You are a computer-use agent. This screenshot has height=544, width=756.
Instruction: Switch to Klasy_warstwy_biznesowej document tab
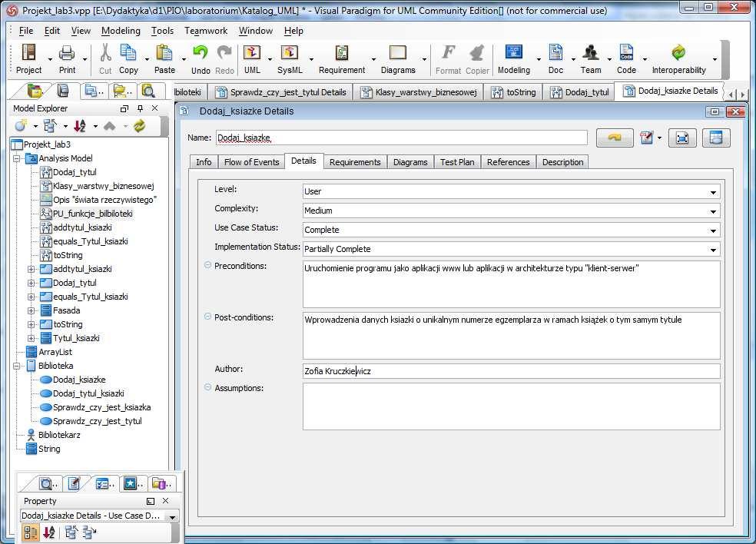[419, 92]
